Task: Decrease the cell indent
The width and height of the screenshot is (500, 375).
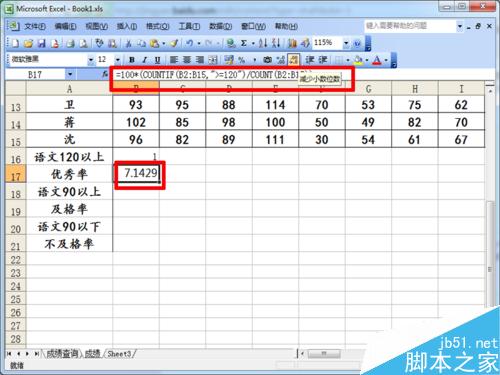Action: [310, 60]
